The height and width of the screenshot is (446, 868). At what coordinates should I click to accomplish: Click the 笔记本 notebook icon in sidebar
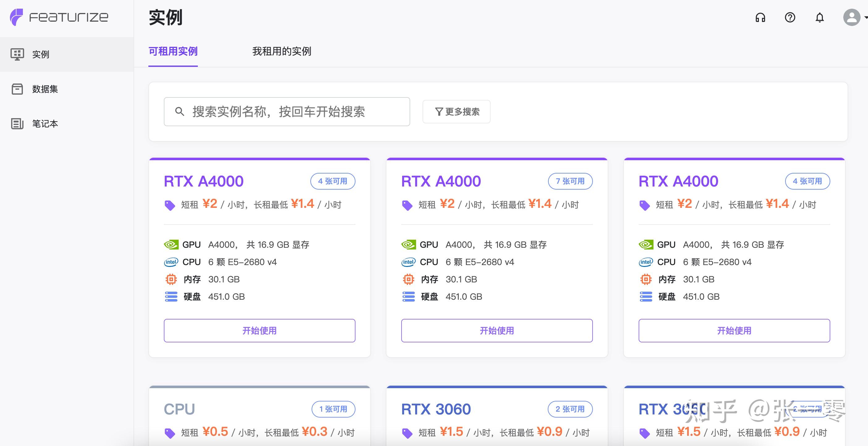[x=17, y=124]
